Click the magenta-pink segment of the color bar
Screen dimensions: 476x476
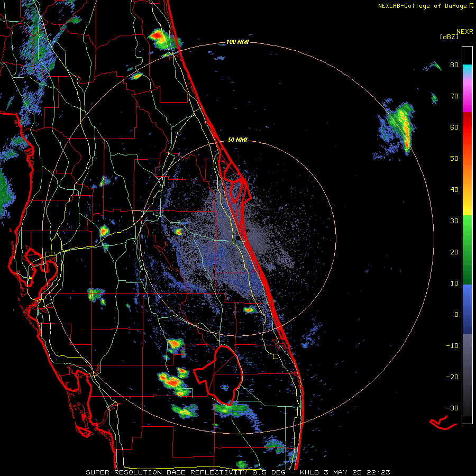tap(467, 96)
